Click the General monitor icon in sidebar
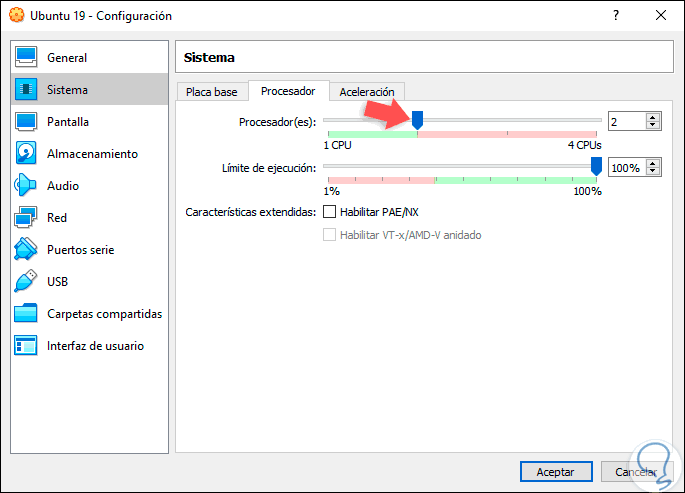The height and width of the screenshot is (493, 685). pos(26,57)
